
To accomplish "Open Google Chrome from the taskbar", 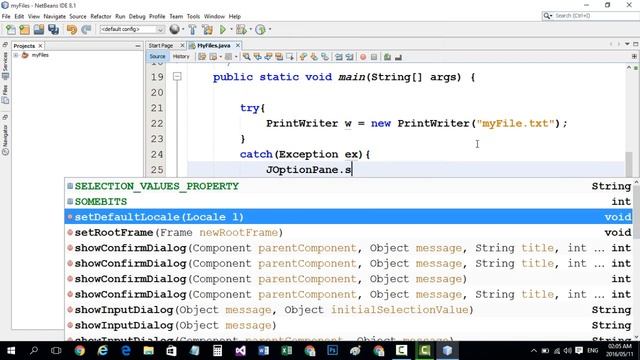I will (79, 351).
